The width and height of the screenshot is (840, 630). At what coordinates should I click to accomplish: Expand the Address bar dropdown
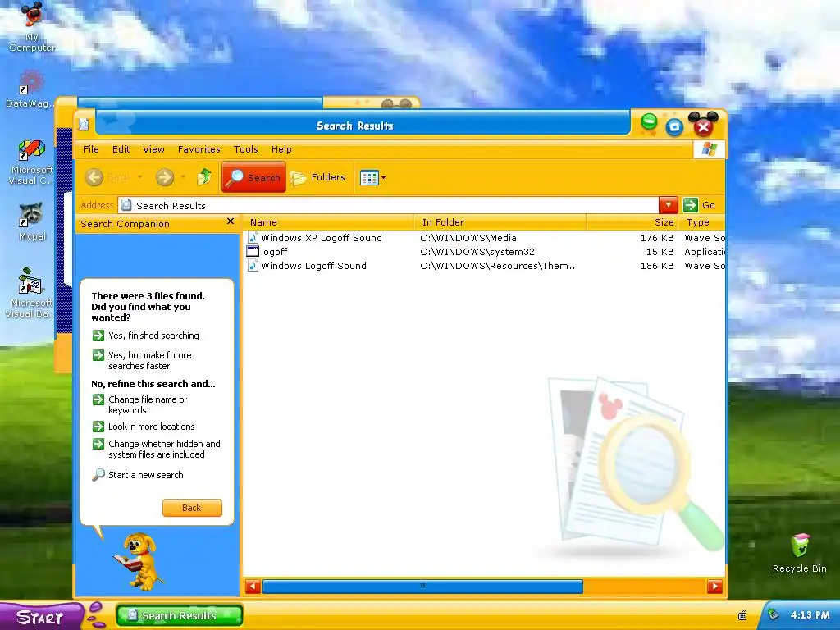click(668, 205)
